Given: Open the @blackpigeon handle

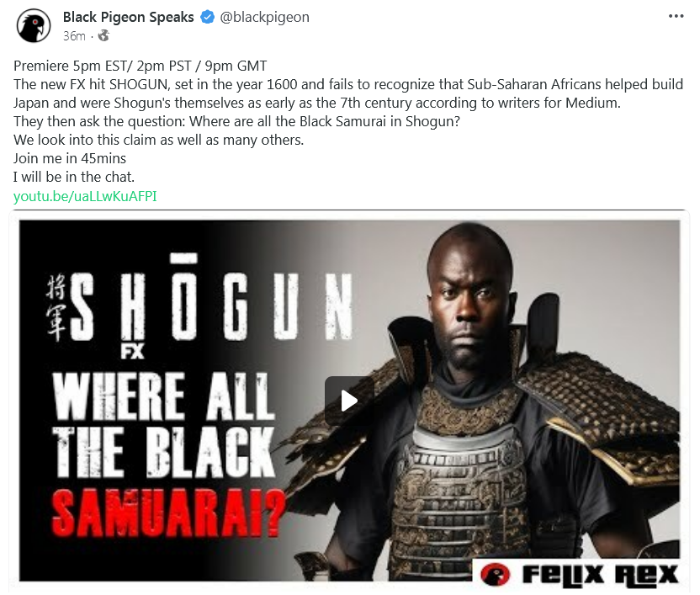Looking at the screenshot, I should pyautogui.click(x=264, y=17).
